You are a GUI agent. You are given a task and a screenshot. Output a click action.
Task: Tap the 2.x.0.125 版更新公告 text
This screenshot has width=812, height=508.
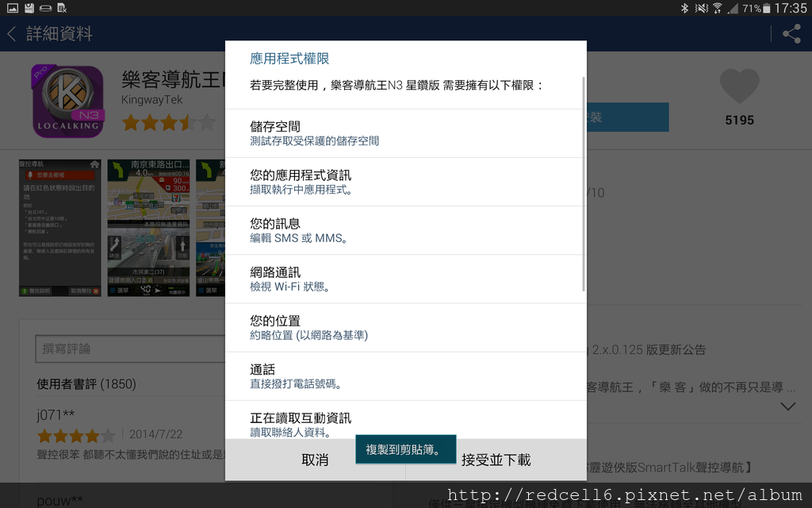point(649,350)
